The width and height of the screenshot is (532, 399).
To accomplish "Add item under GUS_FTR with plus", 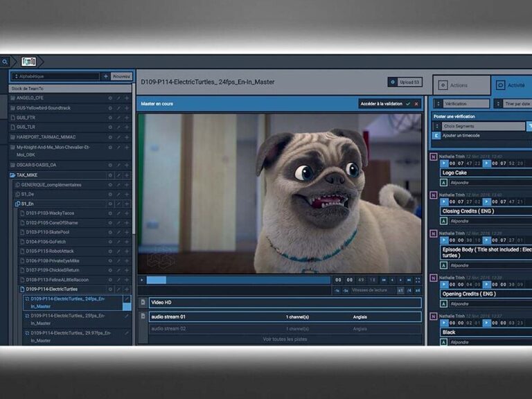I will (x=127, y=118).
